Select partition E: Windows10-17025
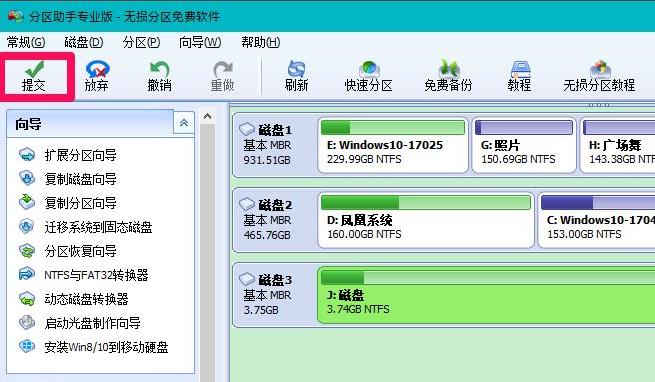The height and width of the screenshot is (382, 655). tap(393, 145)
